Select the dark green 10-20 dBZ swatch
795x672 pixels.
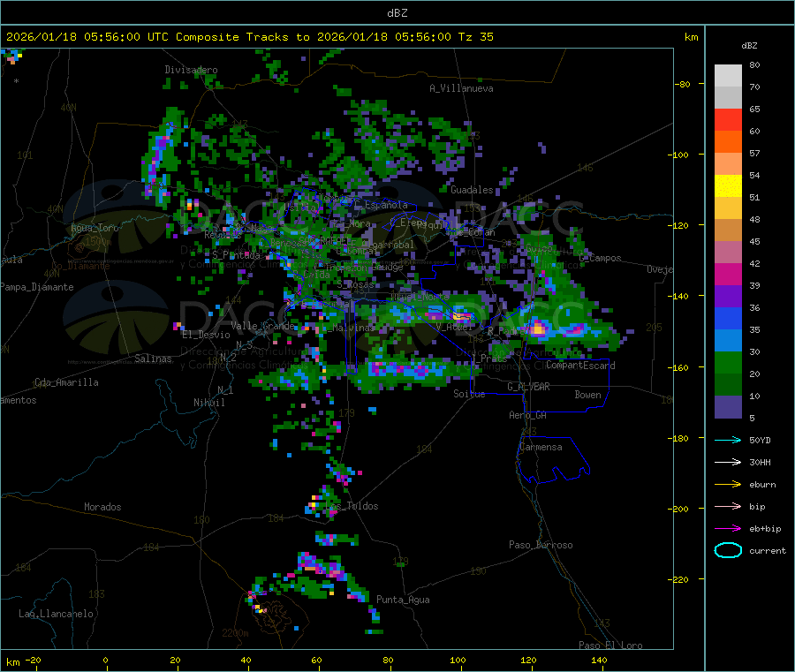click(x=728, y=385)
